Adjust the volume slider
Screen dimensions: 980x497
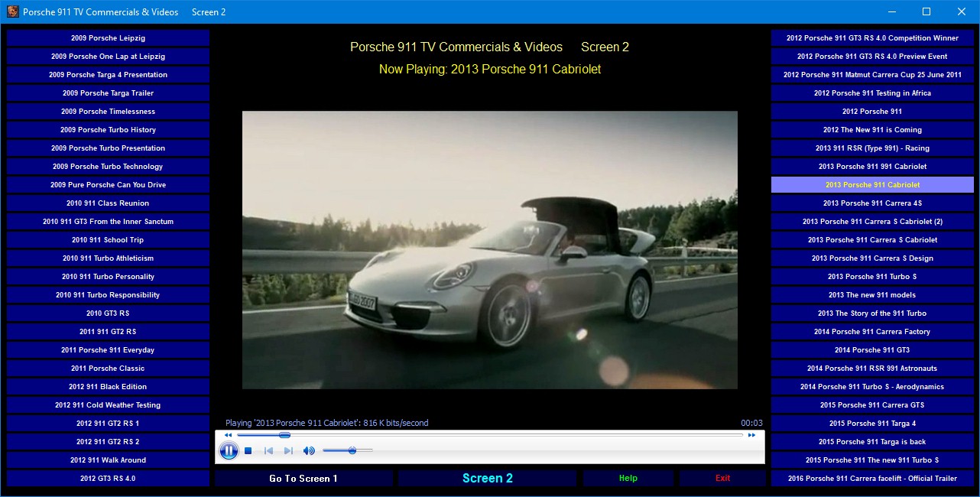point(348,451)
